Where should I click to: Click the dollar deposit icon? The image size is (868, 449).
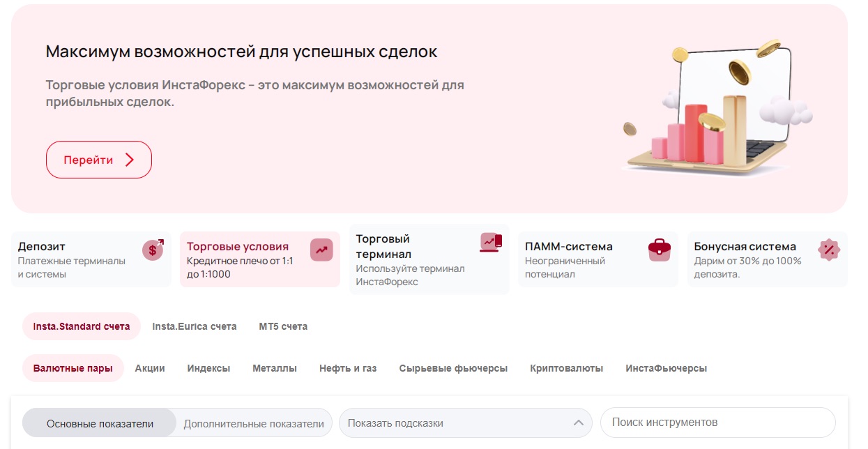[153, 250]
